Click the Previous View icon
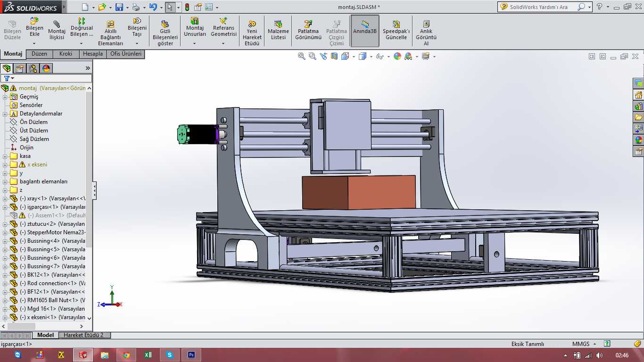The image size is (644, 362). [323, 56]
